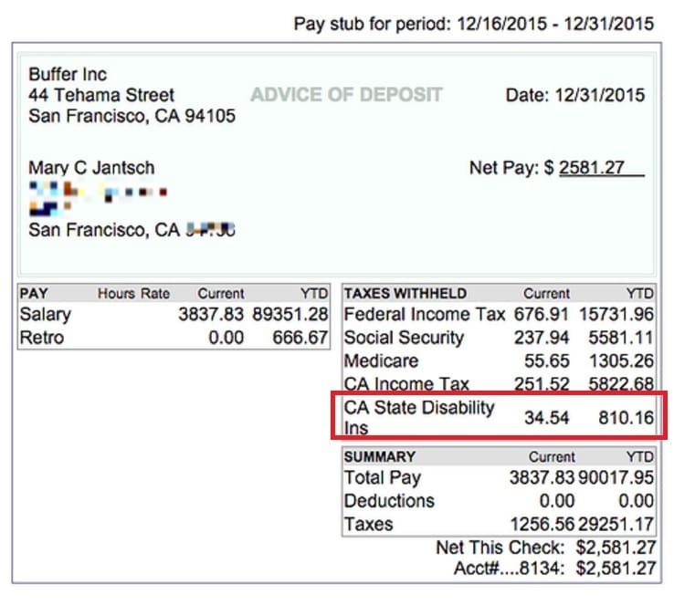695x616 pixels.
Task: Select the Salary current amount 3837.83
Action: (211, 315)
